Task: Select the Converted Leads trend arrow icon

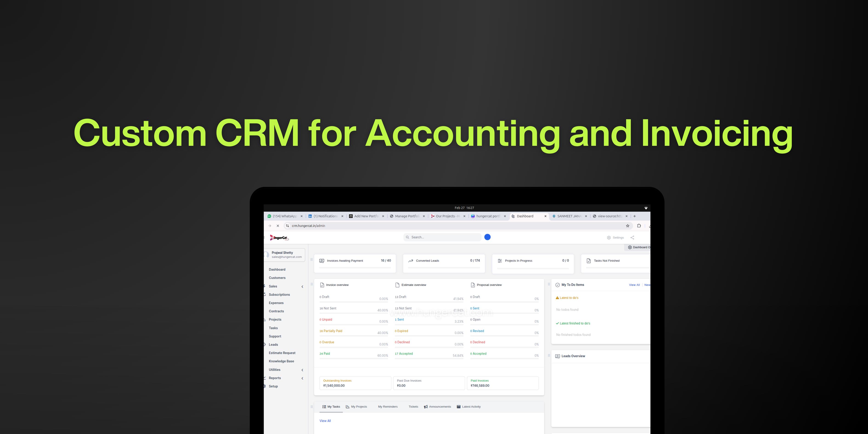Action: (x=410, y=260)
